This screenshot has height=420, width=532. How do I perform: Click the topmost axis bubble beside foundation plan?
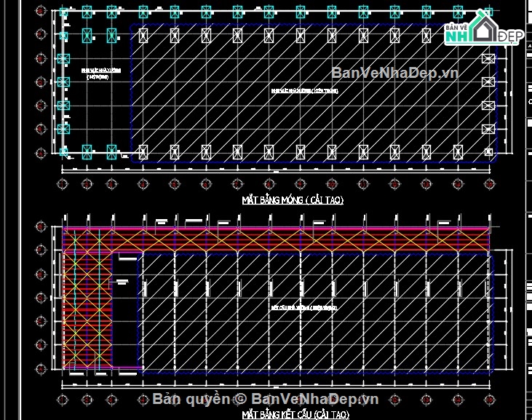pos(41,10)
